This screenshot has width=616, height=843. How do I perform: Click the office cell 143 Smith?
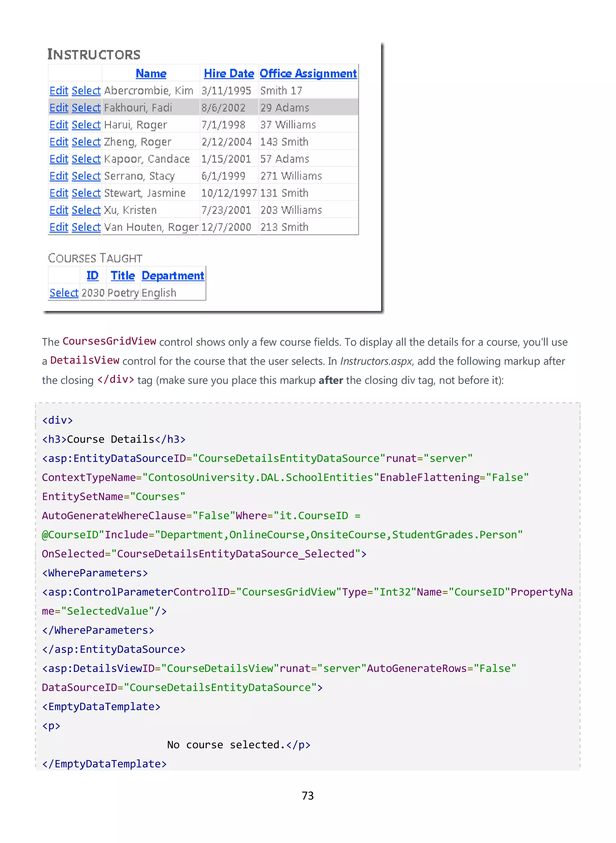coord(285,142)
